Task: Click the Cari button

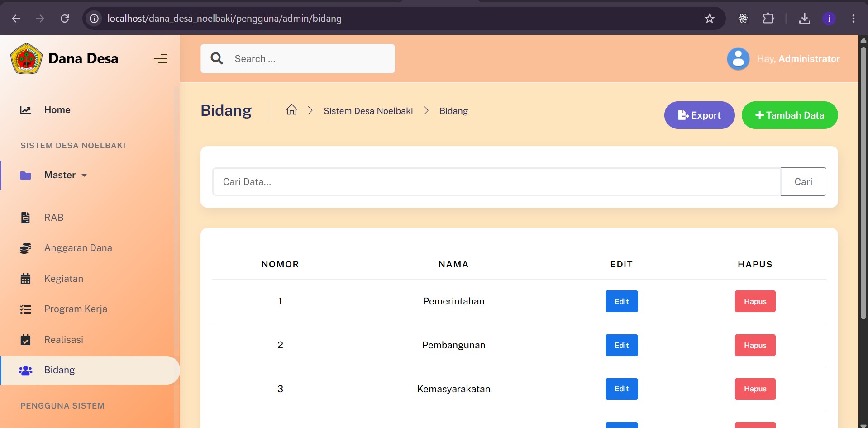Action: [803, 181]
